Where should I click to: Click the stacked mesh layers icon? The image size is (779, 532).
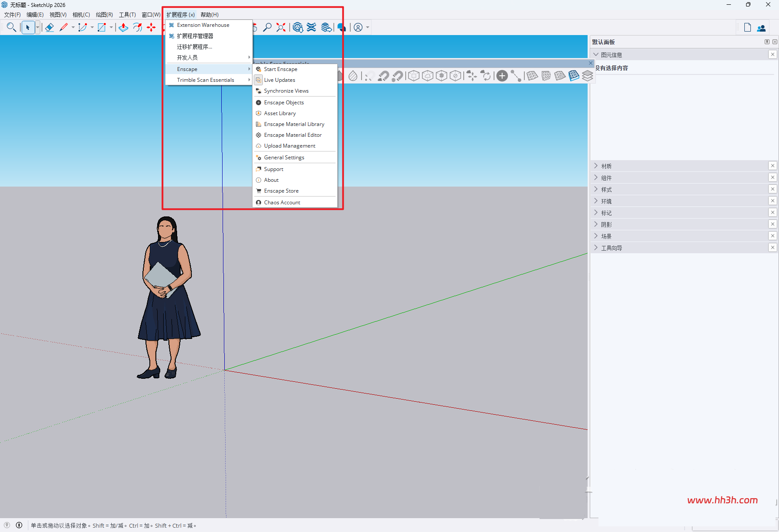click(x=588, y=76)
